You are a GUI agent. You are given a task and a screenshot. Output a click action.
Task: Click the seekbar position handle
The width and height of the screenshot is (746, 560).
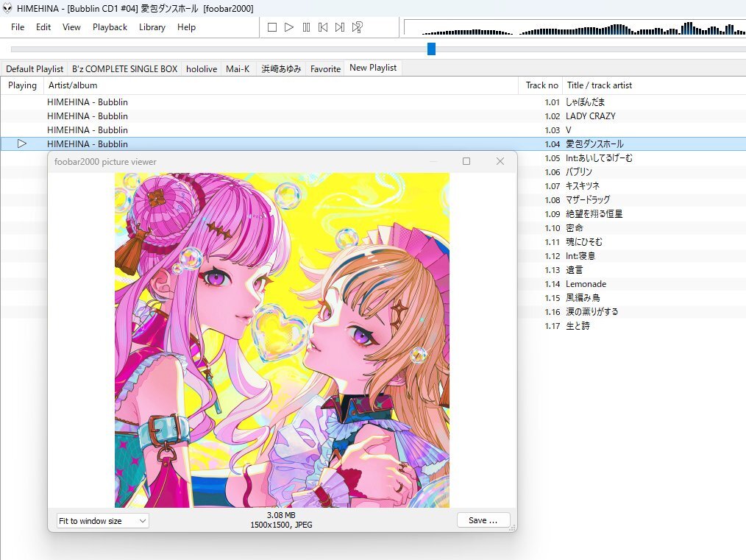pos(432,49)
